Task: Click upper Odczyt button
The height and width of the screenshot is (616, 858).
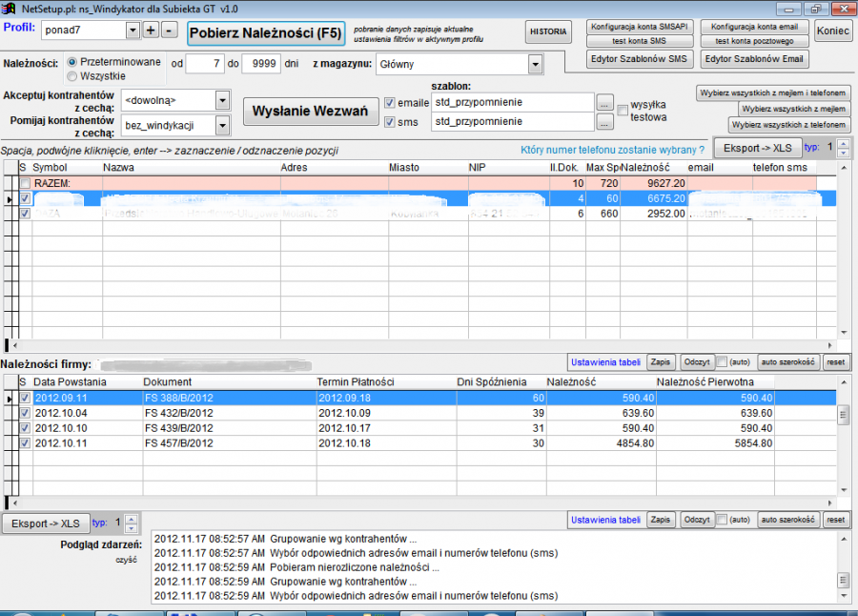Action: (697, 362)
